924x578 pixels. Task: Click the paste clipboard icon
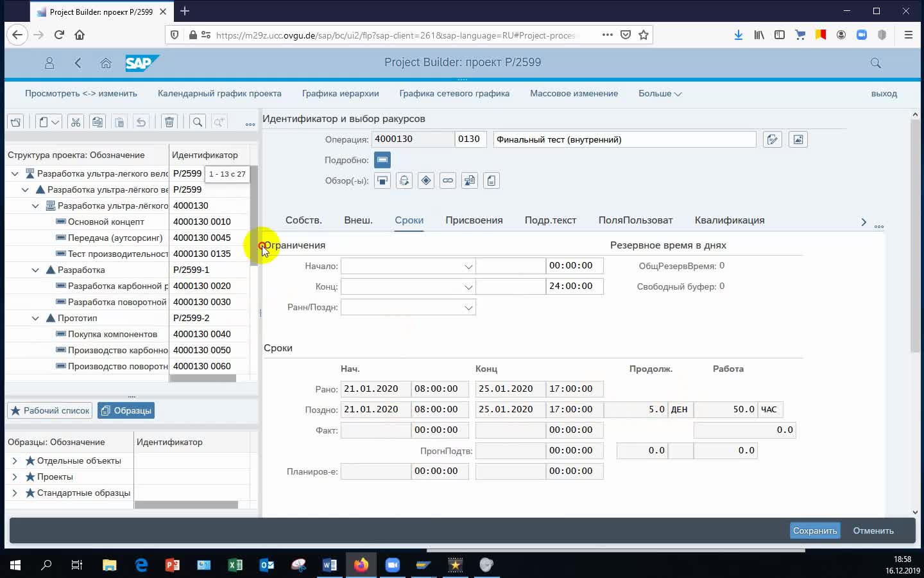pyautogui.click(x=119, y=122)
